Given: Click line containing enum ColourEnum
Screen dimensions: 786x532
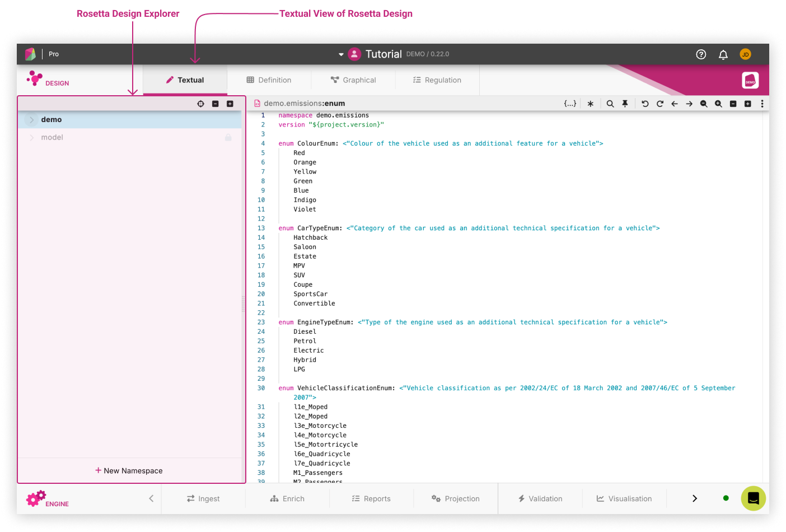Looking at the screenshot, I should [x=441, y=144].
